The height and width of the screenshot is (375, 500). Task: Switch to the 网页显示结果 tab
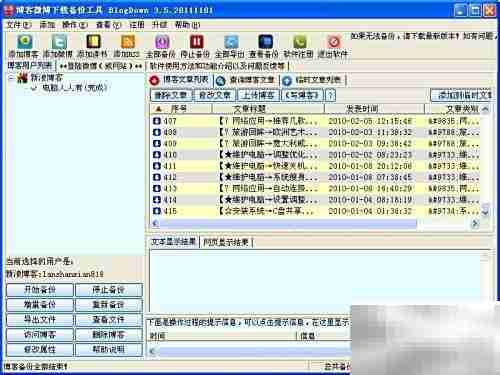226,242
